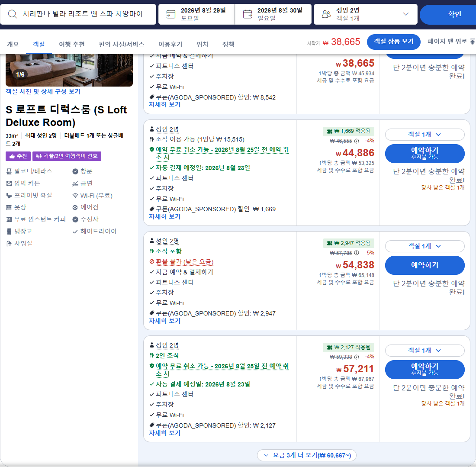476x467 pixels.
Task: Click the page-top arrow icon
Action: 473,41
